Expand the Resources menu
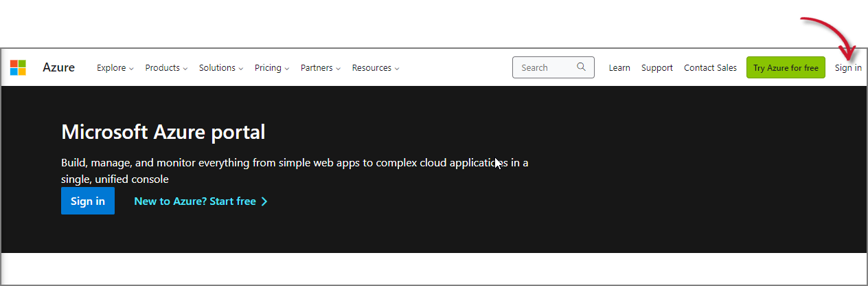The width and height of the screenshot is (868, 286). click(376, 68)
